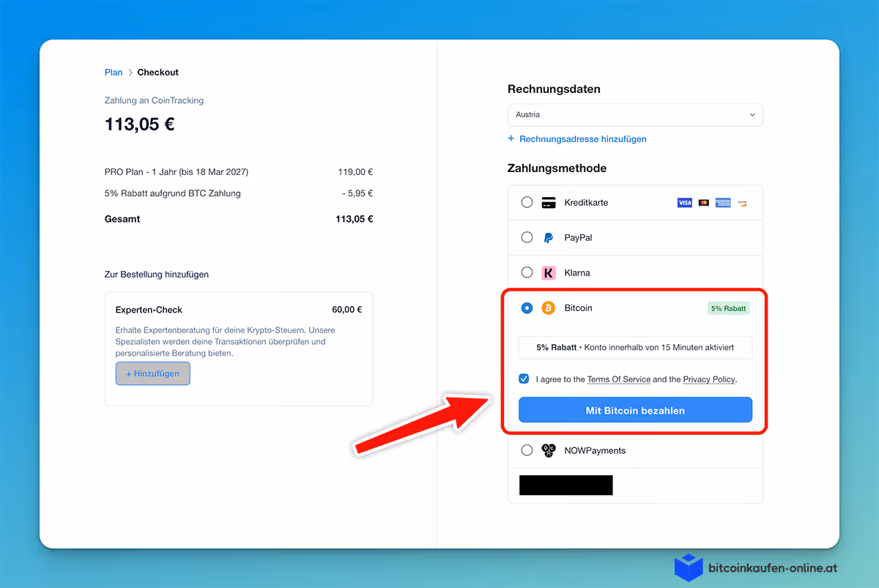Click the Klarna payment label

point(577,273)
